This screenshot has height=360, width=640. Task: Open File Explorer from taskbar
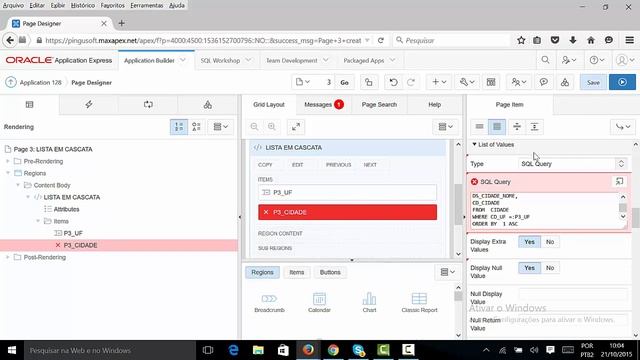click(258, 350)
